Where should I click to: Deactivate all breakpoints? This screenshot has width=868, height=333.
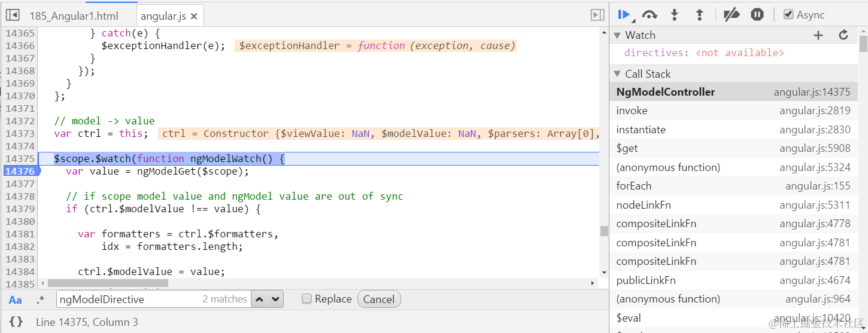732,15
